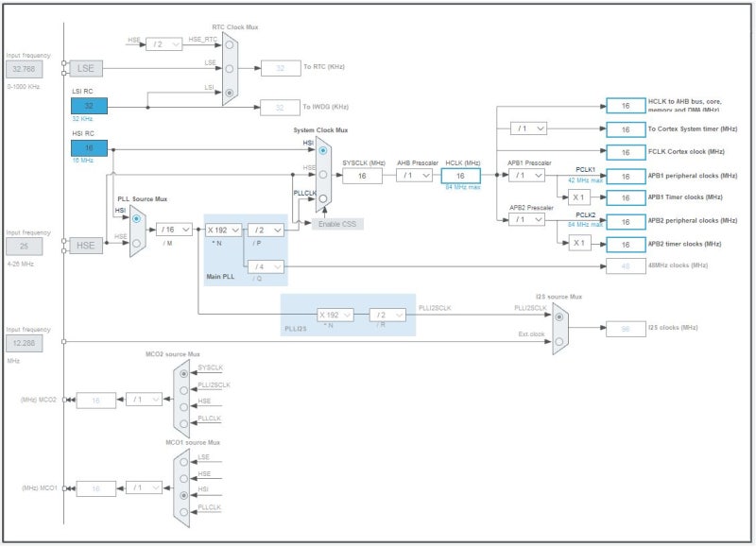Click the HSE oscillator block
The image size is (756, 547).
86,246
